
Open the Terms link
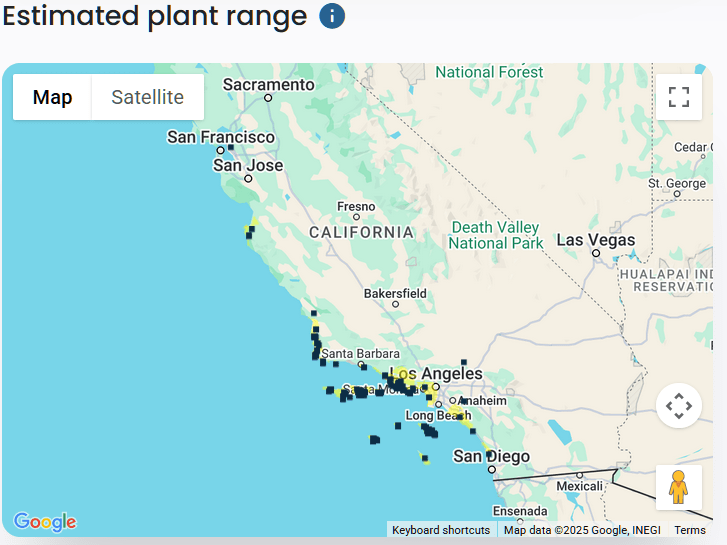[x=690, y=530]
